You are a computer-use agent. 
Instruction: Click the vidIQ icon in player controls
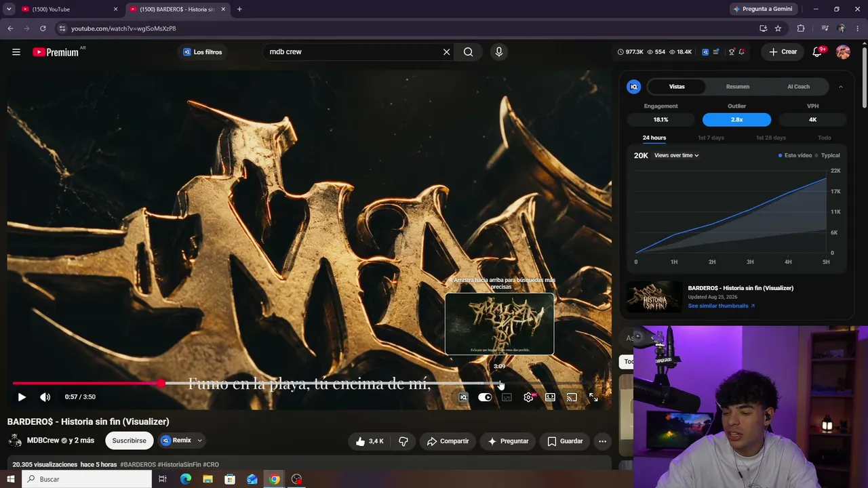[463, 397]
